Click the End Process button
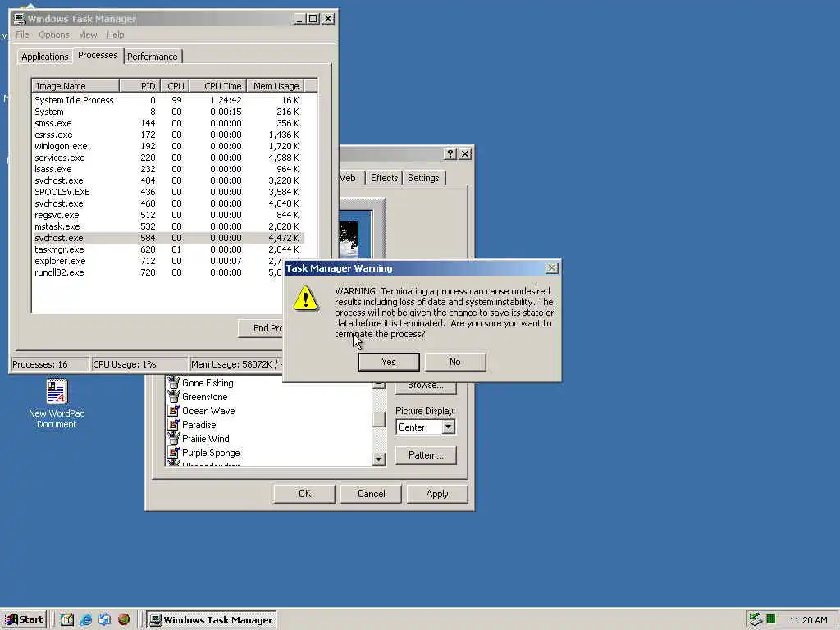 [261, 328]
